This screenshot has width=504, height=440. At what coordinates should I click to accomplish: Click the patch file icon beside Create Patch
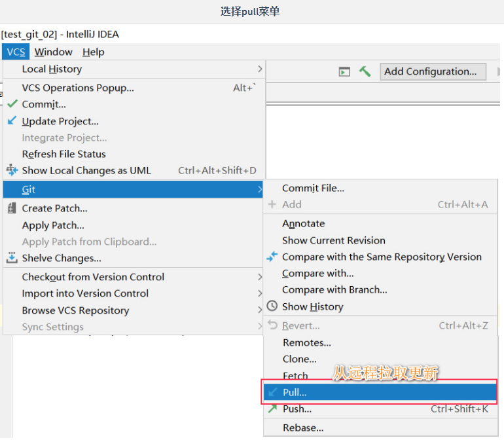tap(12, 208)
